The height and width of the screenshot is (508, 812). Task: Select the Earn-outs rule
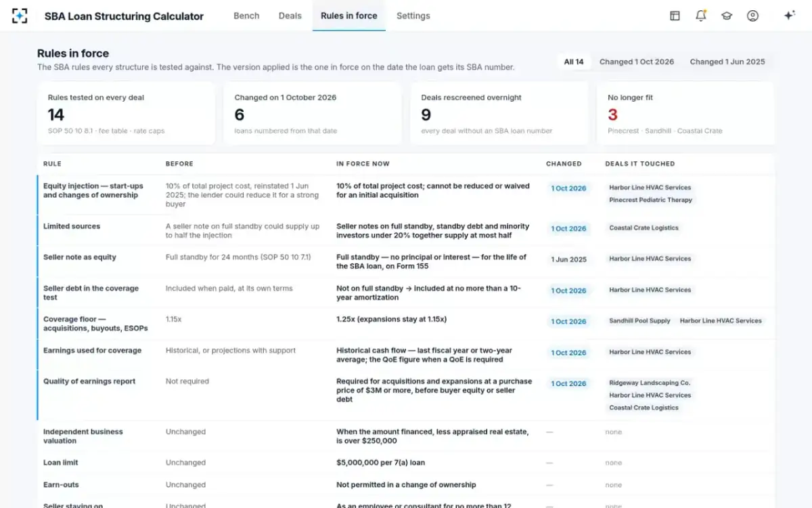406,485
